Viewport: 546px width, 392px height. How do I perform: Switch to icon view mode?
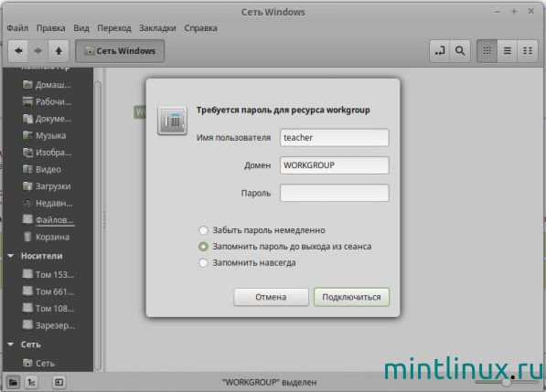point(487,51)
